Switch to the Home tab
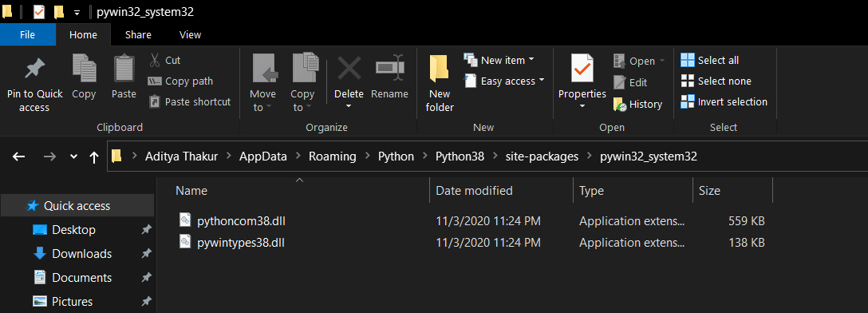Image resolution: width=868 pixels, height=313 pixels. tap(83, 34)
